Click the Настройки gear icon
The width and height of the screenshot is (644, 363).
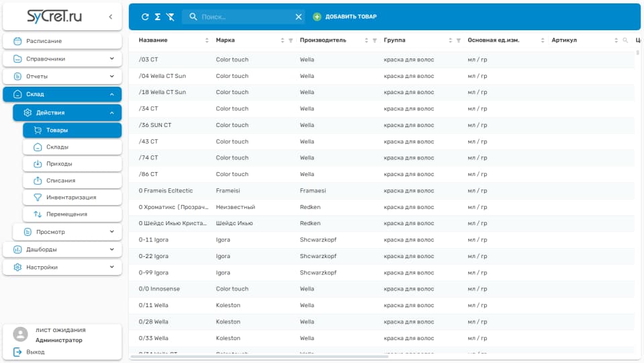(17, 268)
